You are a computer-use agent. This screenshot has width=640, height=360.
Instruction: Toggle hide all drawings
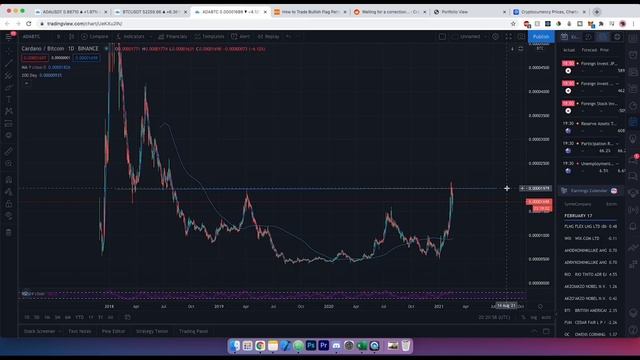[x=9, y=216]
